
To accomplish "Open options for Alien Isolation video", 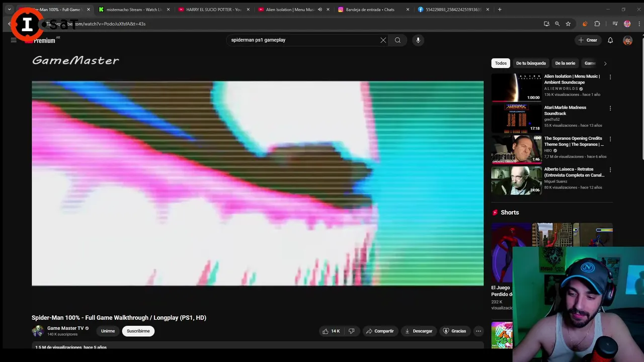I will (610, 77).
